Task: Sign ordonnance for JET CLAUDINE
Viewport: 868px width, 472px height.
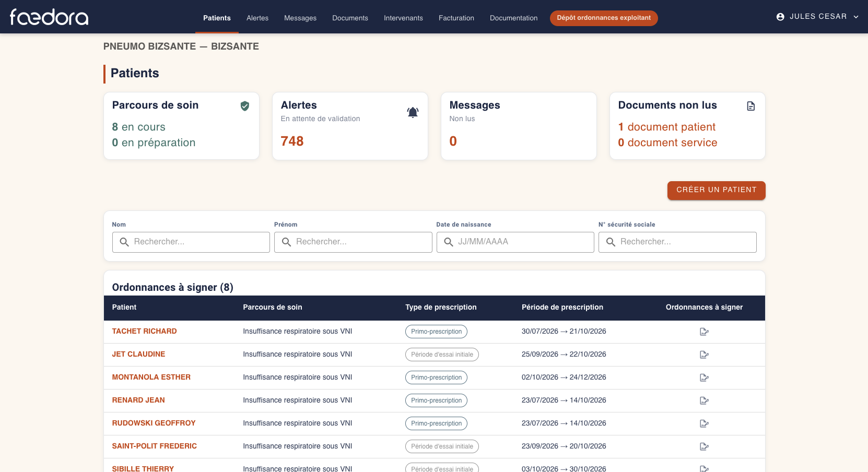Action: tap(704, 355)
